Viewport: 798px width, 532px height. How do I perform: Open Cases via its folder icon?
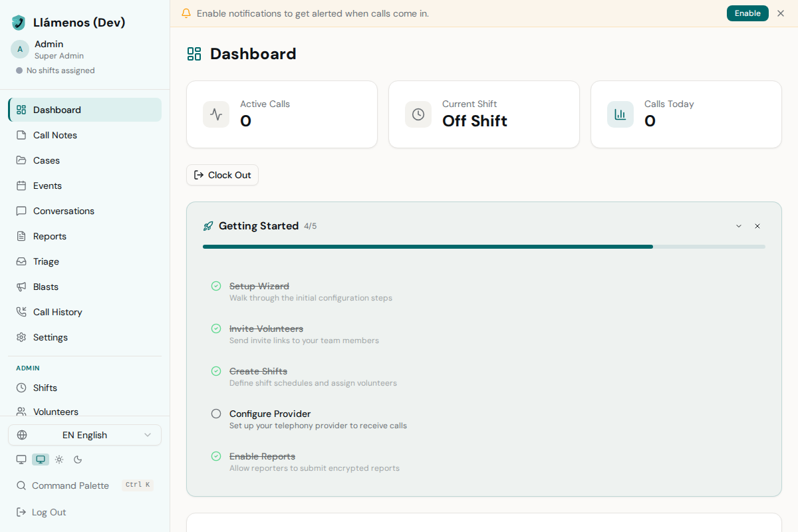click(x=21, y=160)
